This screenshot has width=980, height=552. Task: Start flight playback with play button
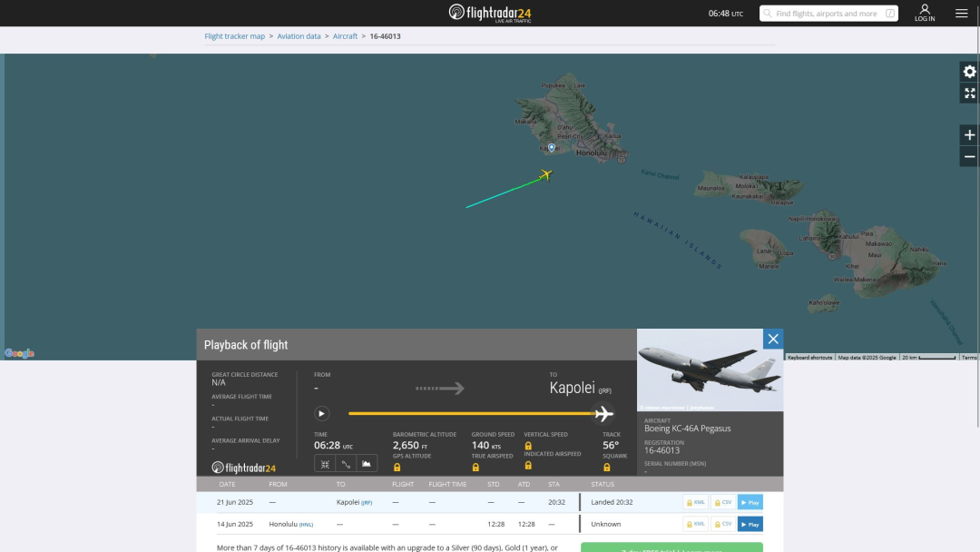321,413
